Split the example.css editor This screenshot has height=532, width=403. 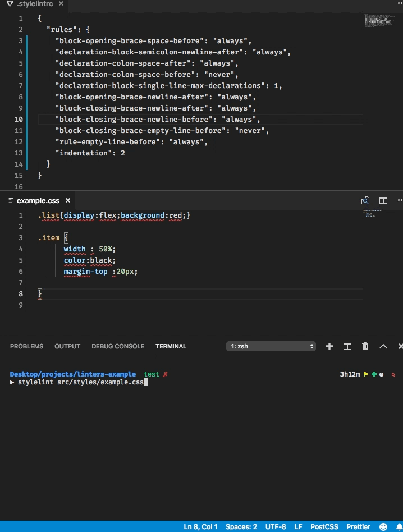point(383,200)
